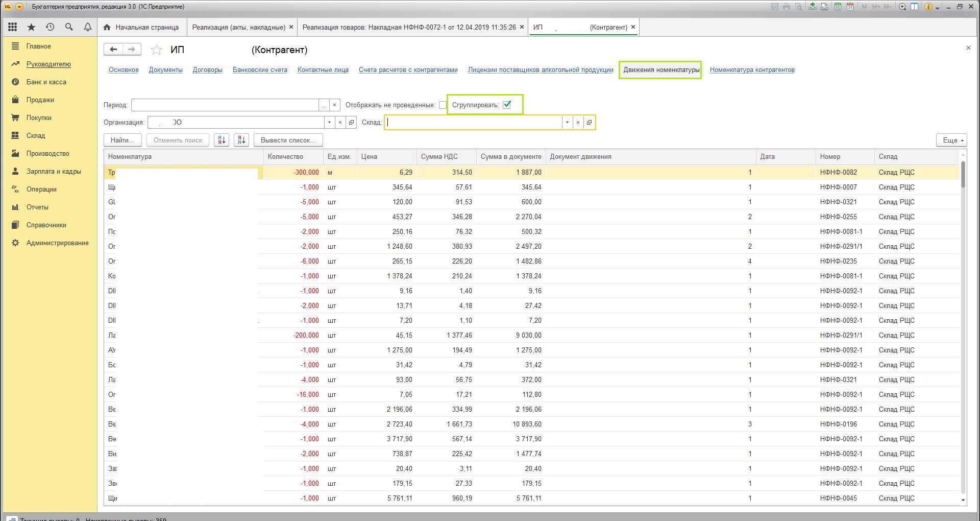Switch to Начальная страница tab
Viewport: 980px width, 521px height.
141,27
